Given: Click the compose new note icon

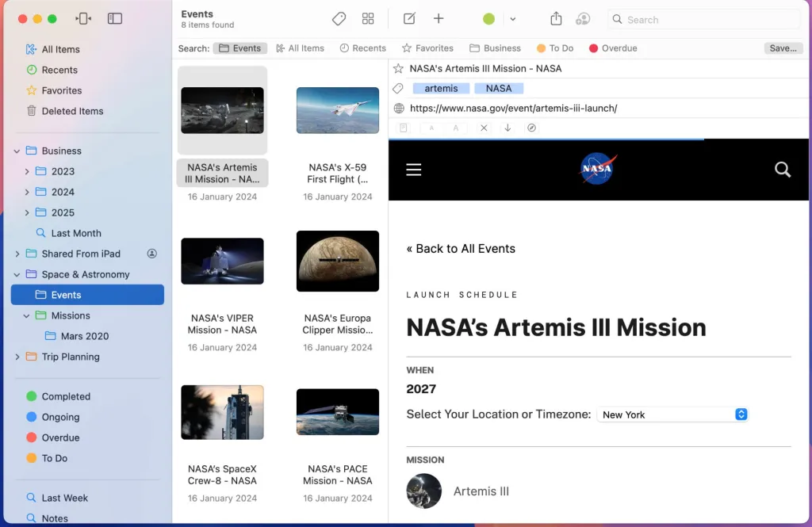Looking at the screenshot, I should tap(409, 19).
